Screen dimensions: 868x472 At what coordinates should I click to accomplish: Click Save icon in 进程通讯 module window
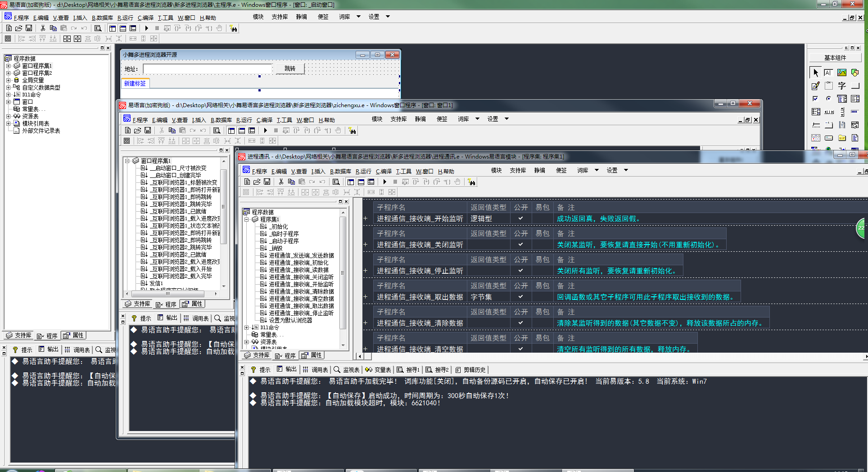[x=267, y=182]
